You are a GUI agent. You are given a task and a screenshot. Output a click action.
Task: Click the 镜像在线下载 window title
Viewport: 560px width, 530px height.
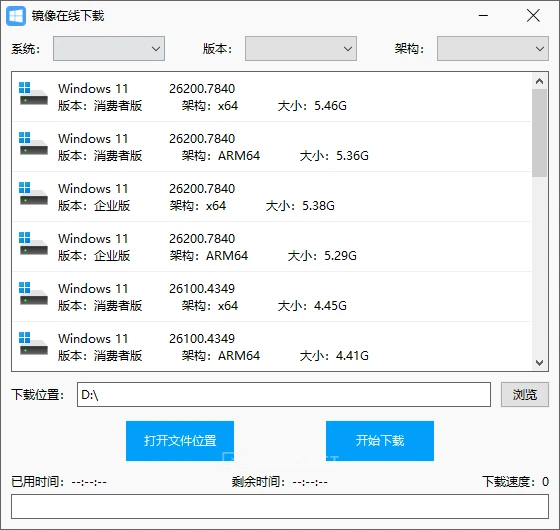click(68, 16)
